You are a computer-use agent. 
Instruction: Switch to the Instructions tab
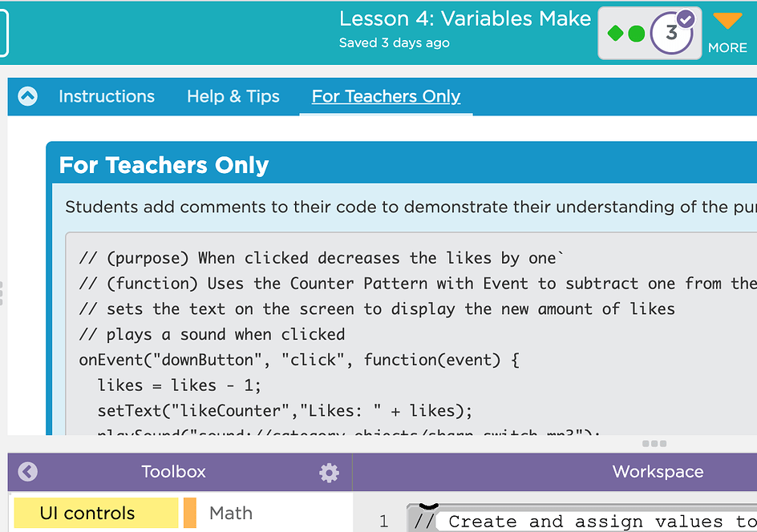107,96
